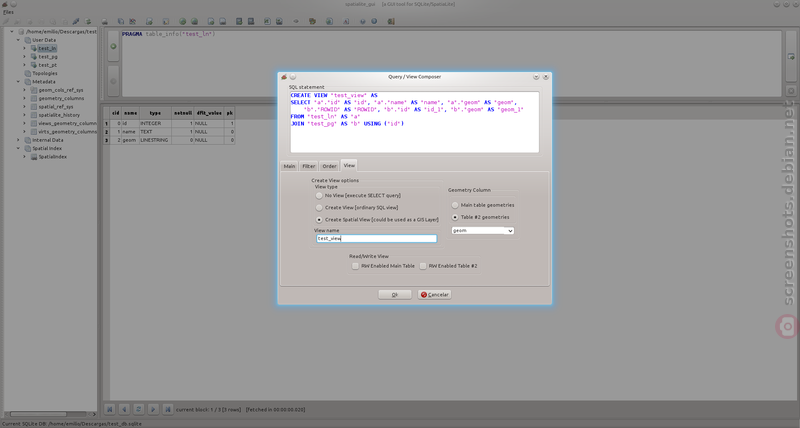Click the exit door icon ending the toolbar
The width and height of the screenshot is (800, 428).
pyautogui.click(x=391, y=21)
